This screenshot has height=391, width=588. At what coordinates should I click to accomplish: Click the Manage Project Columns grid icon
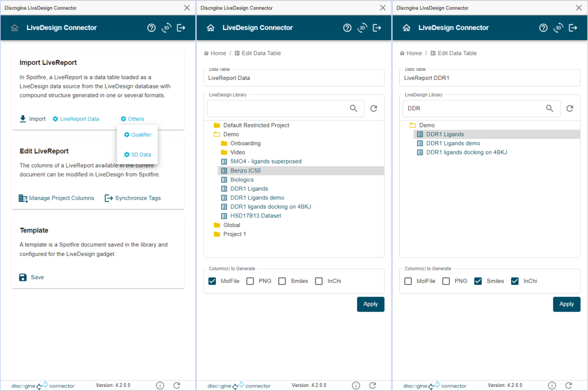23,198
